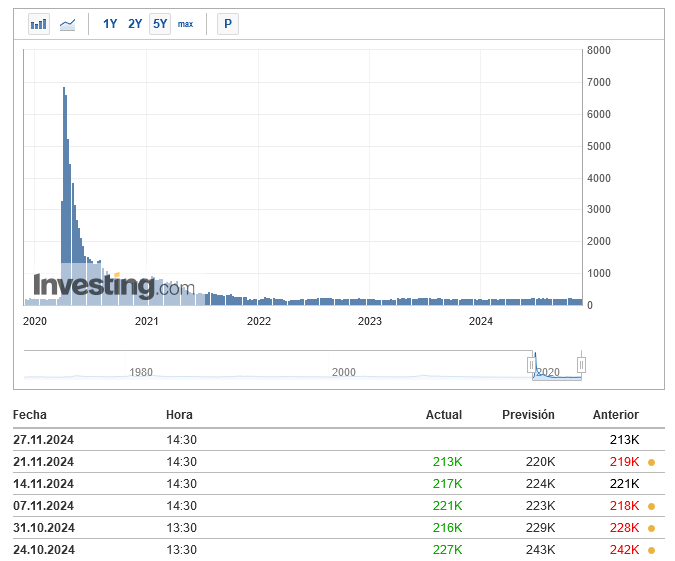The image size is (675, 561).
Task: Click forecast value 229K
Action: 540,527
